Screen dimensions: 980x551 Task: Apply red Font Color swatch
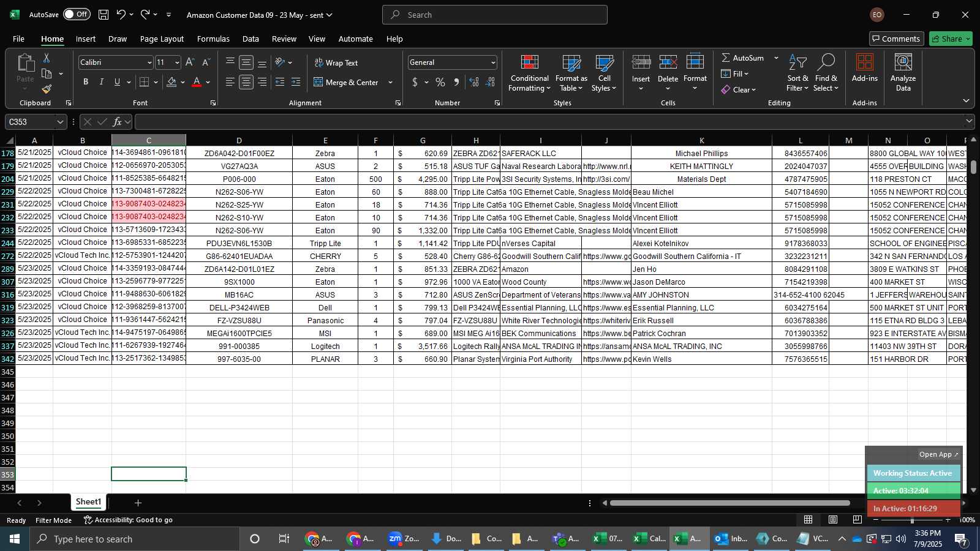pos(197,82)
